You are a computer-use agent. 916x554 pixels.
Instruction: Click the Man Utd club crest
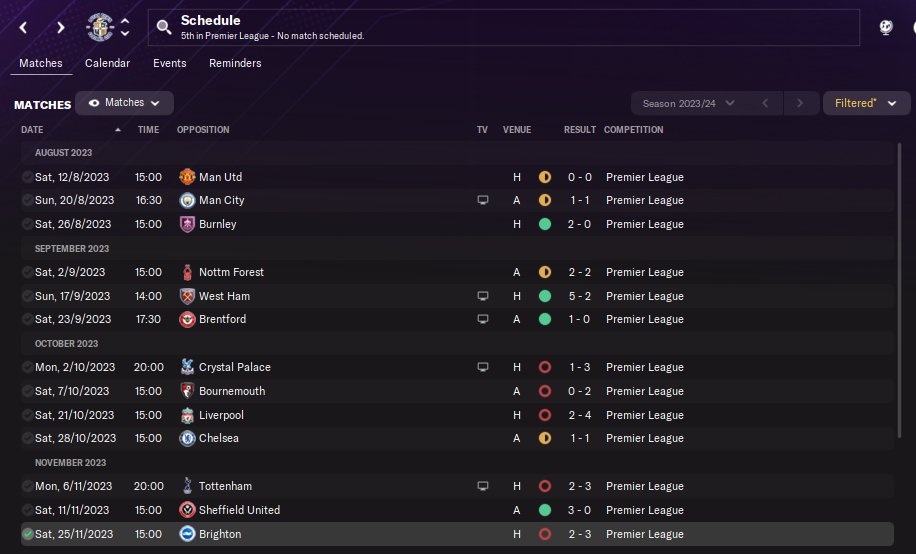[x=186, y=177]
